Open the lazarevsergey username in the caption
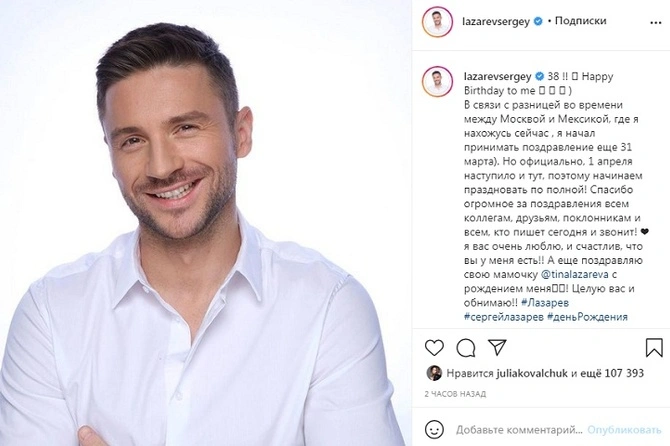This screenshot has width=670, height=446. [497, 76]
